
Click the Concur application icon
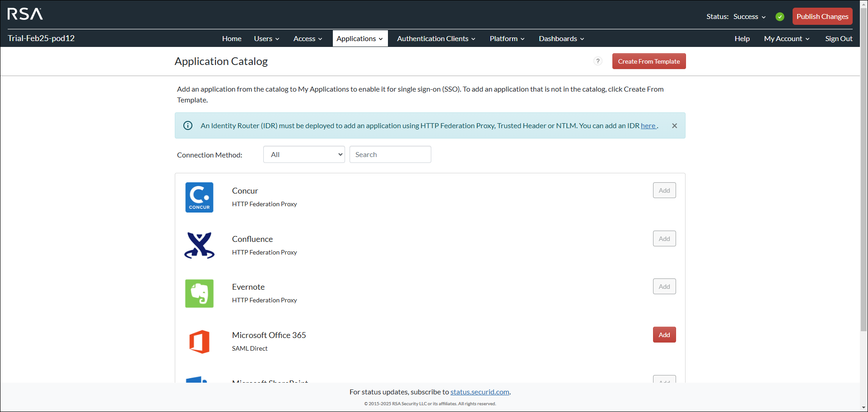coord(199,197)
